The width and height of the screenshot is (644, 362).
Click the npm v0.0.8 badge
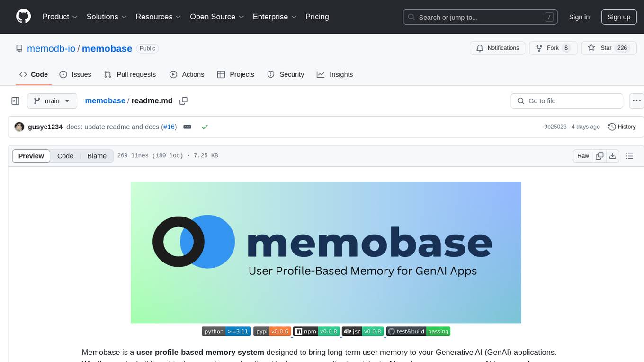coord(316,331)
